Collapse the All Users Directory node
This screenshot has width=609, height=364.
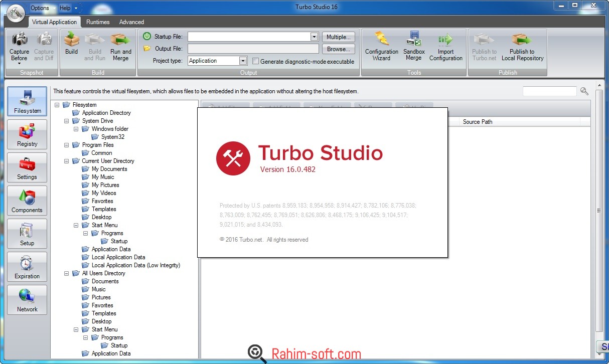pos(67,273)
